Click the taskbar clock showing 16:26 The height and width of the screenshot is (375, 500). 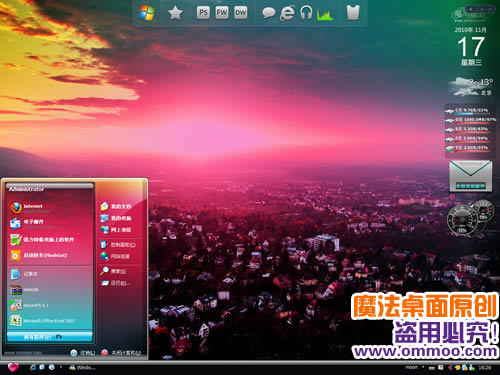485,368
